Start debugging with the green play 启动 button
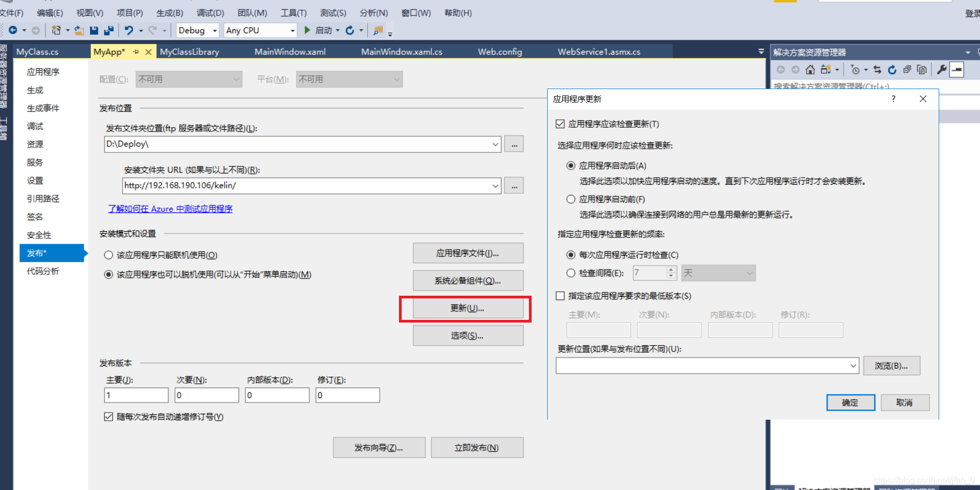 (318, 31)
